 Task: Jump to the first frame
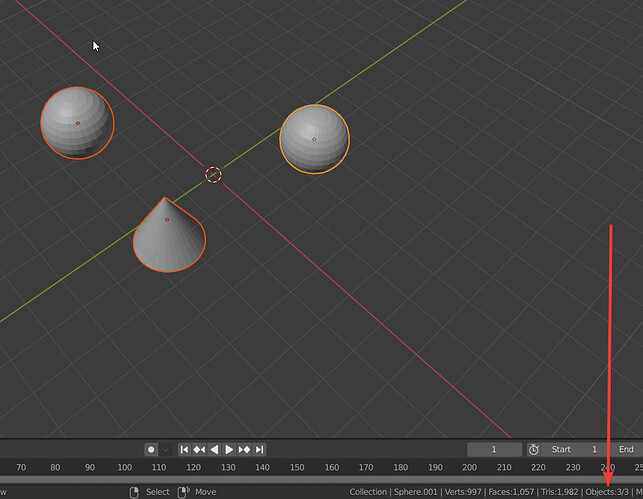[185, 450]
